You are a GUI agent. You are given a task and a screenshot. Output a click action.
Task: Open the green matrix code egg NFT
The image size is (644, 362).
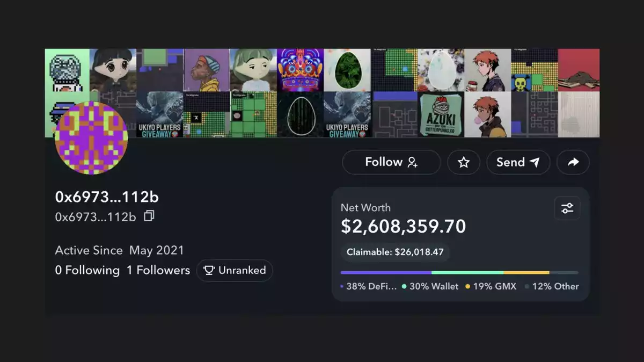pos(300,114)
